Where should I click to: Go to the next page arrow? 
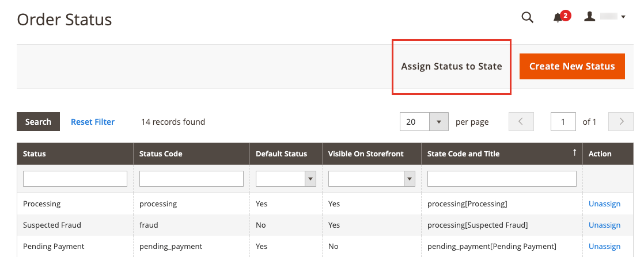[621, 122]
